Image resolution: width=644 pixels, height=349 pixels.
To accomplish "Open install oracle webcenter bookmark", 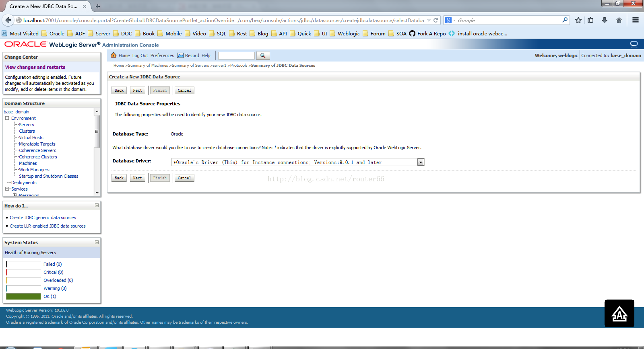I will point(478,33).
